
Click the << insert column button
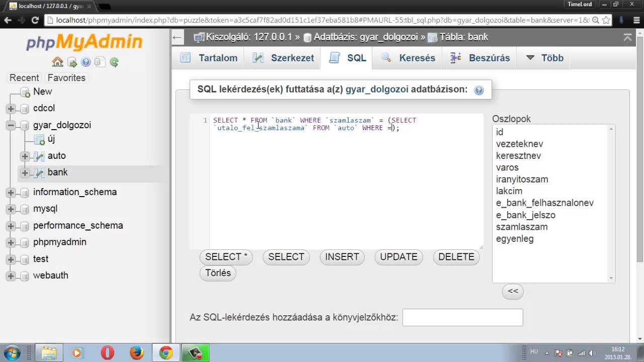pos(513,291)
